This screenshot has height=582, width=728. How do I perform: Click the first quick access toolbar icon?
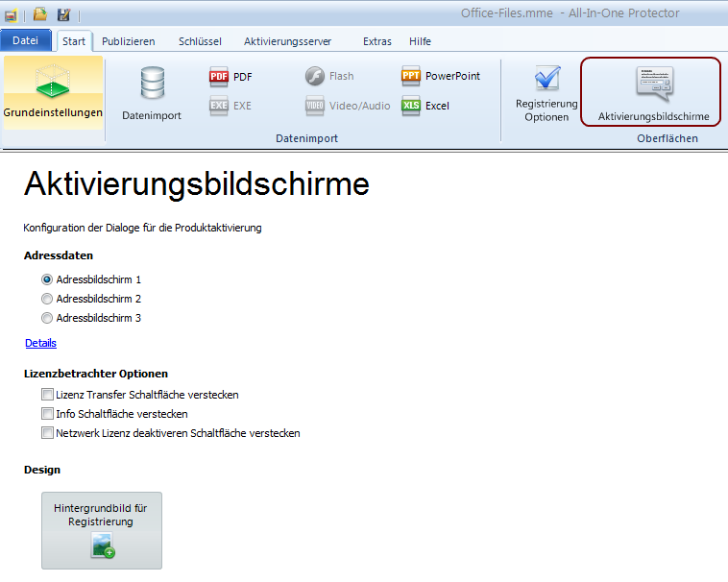point(12,15)
